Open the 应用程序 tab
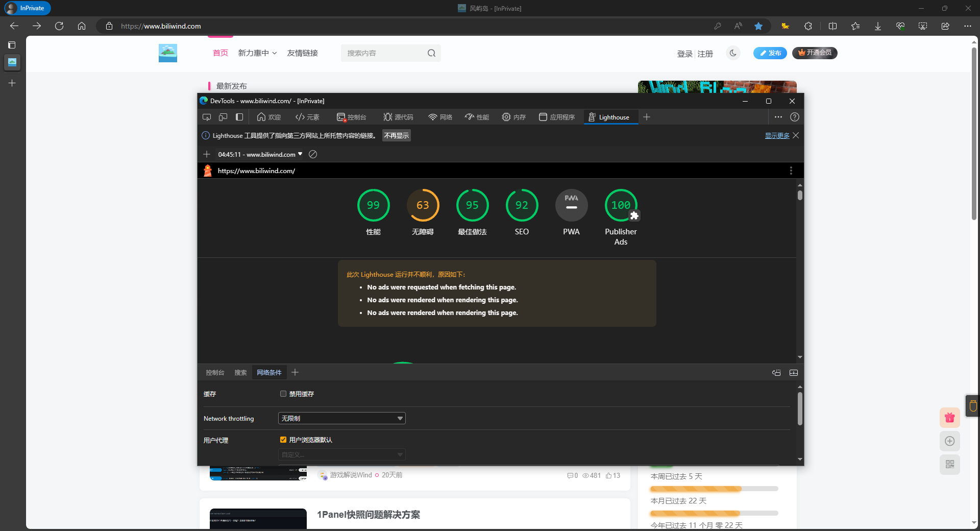Viewport: 980px width, 531px height. click(557, 117)
